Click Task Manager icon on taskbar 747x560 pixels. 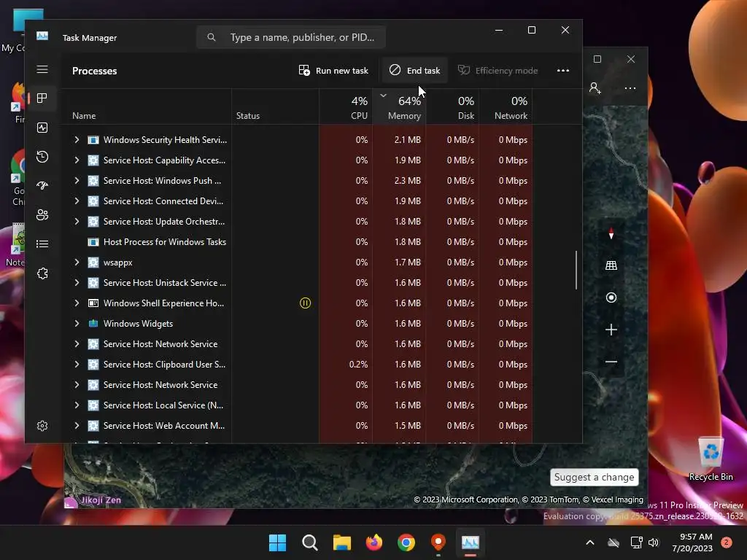coord(471,542)
